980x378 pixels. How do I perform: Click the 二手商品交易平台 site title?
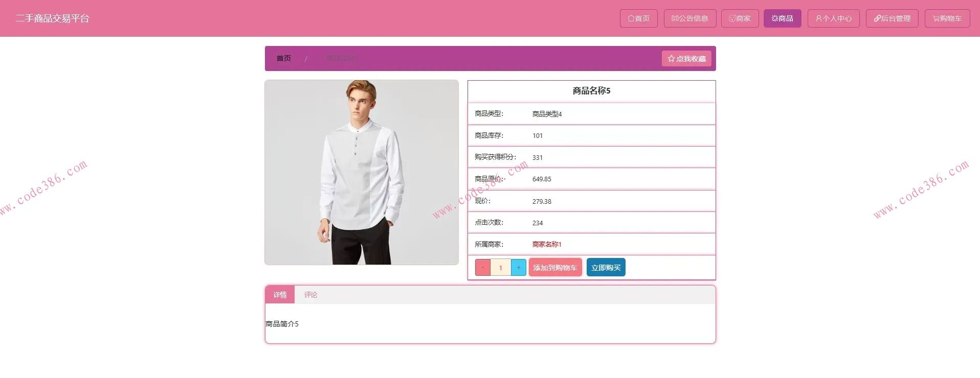point(53,18)
